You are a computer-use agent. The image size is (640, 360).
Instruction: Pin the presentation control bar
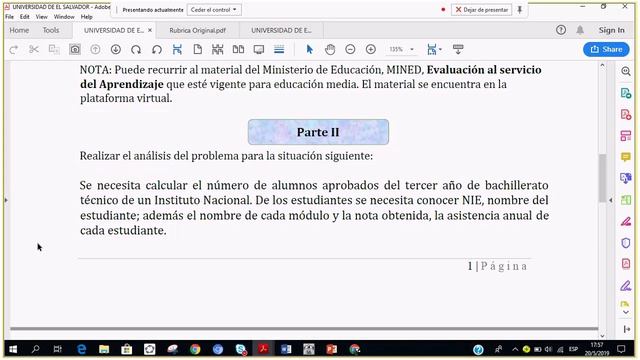(x=520, y=9)
